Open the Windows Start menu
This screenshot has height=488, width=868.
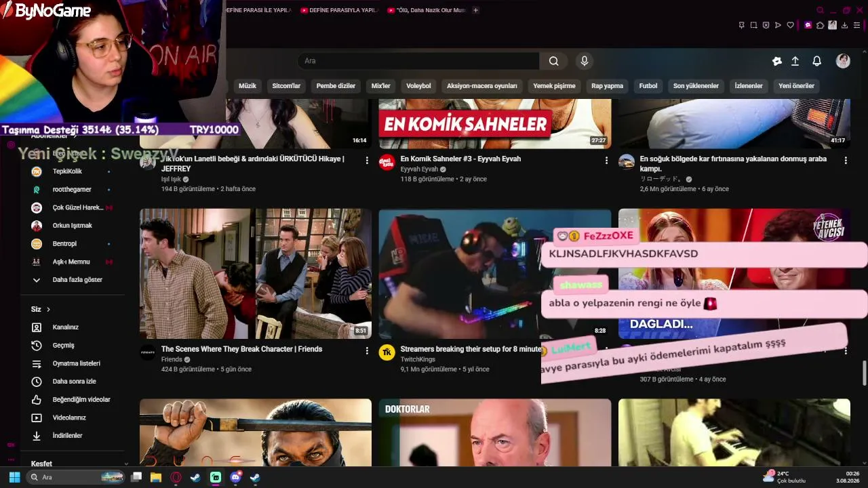[14, 477]
